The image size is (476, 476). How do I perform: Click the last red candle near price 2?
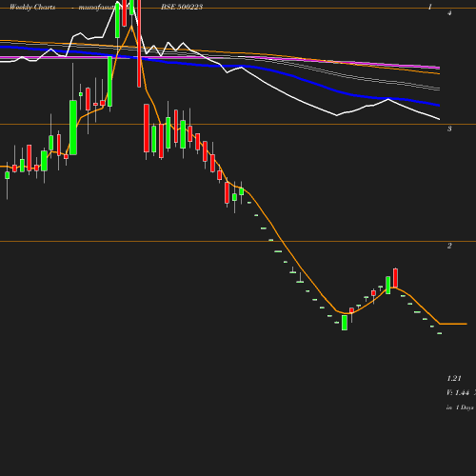[395, 278]
